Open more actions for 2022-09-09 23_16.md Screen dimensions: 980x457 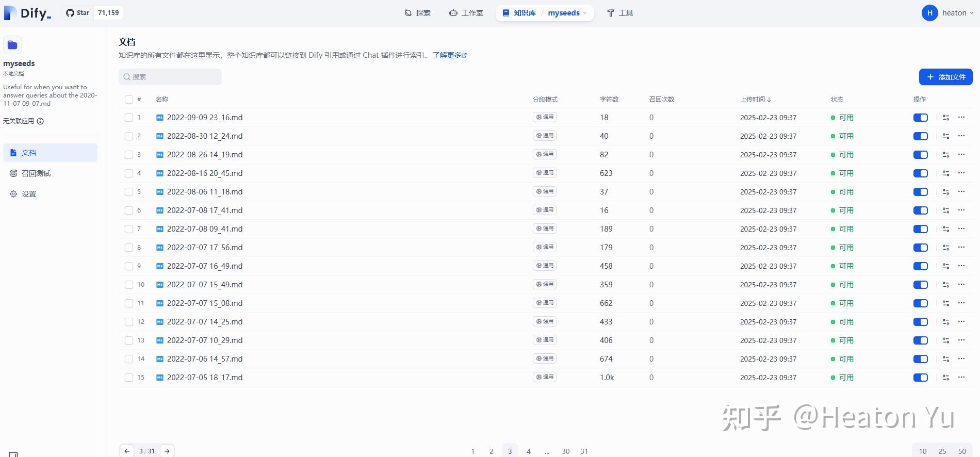961,118
